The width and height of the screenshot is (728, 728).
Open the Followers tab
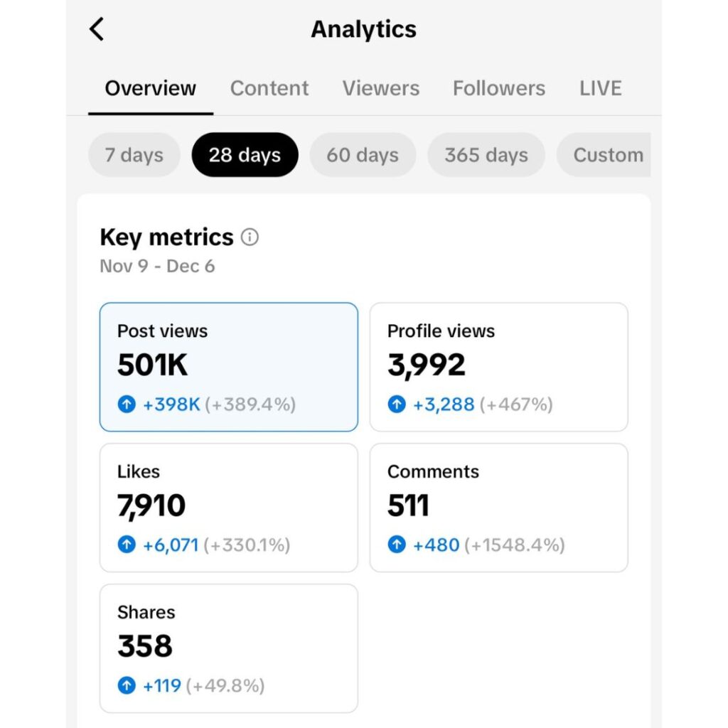point(498,88)
